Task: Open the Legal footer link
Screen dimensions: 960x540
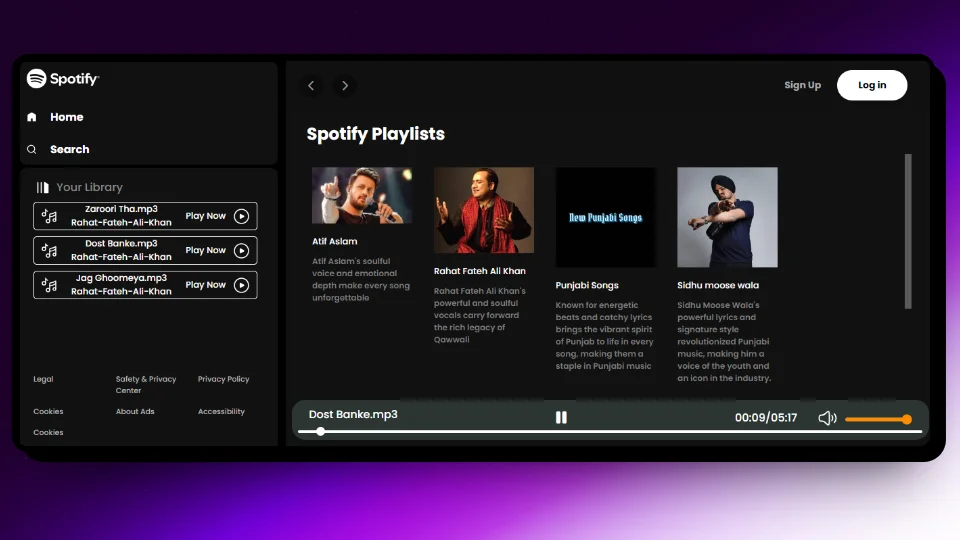Action: (x=43, y=379)
